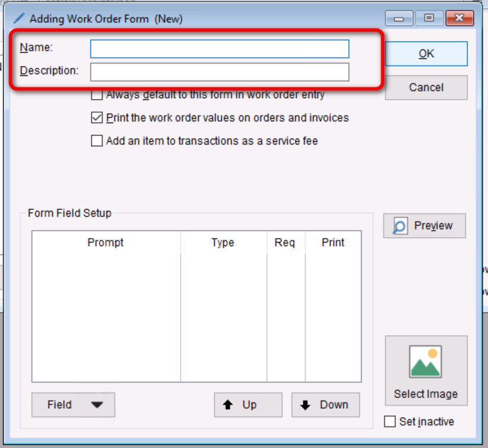Check add an item as service fee
Viewport: 488px width, 448px height.
point(97,141)
